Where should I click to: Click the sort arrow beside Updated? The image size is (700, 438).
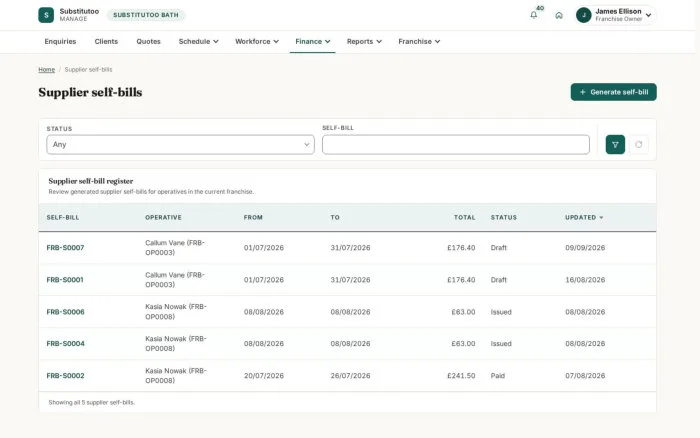pyautogui.click(x=601, y=217)
